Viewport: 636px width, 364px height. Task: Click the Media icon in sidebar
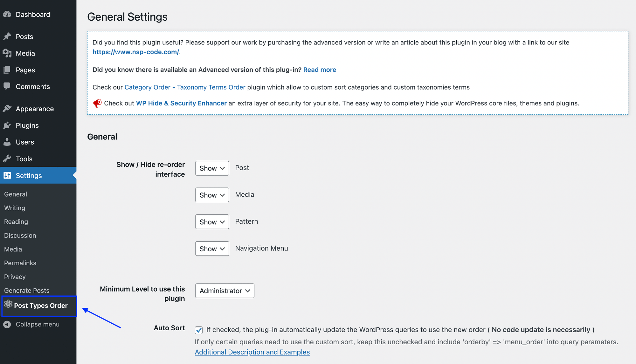7,53
